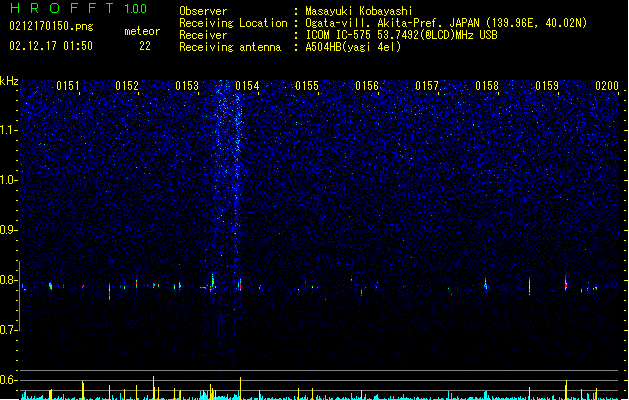The height and width of the screenshot is (400, 629).
Task: Click the A504HB(yagi 4el) antenna text
Action: pos(353,47)
